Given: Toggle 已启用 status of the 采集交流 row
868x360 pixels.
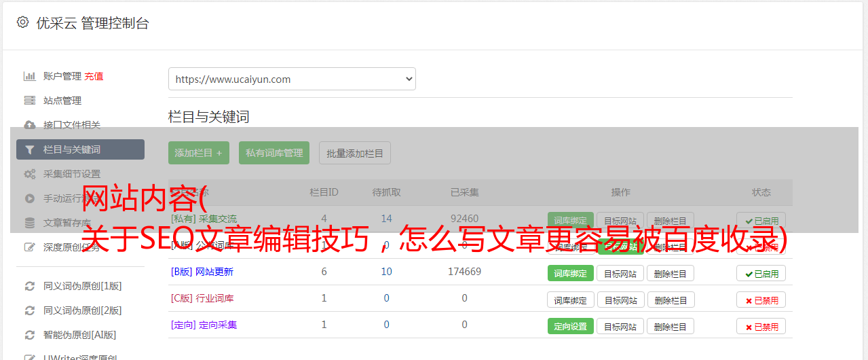Looking at the screenshot, I should click(761, 221).
